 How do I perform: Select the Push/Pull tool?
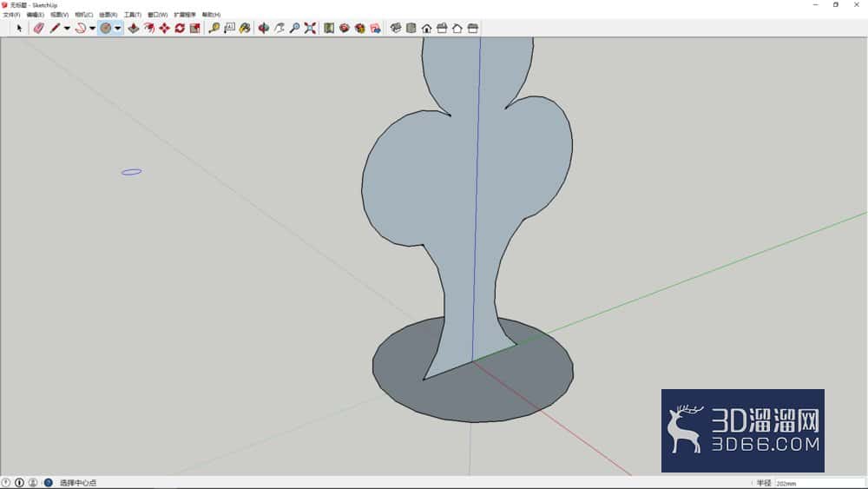pyautogui.click(x=134, y=29)
